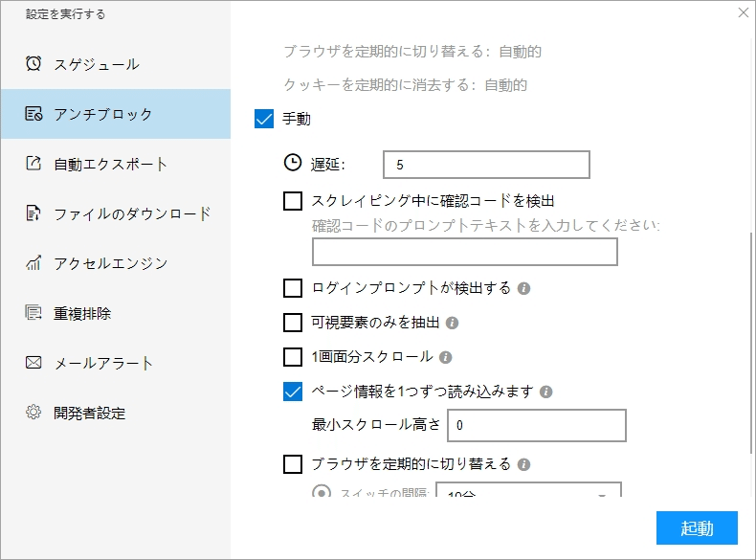
Task: Click the auto export icon
Action: (33, 164)
